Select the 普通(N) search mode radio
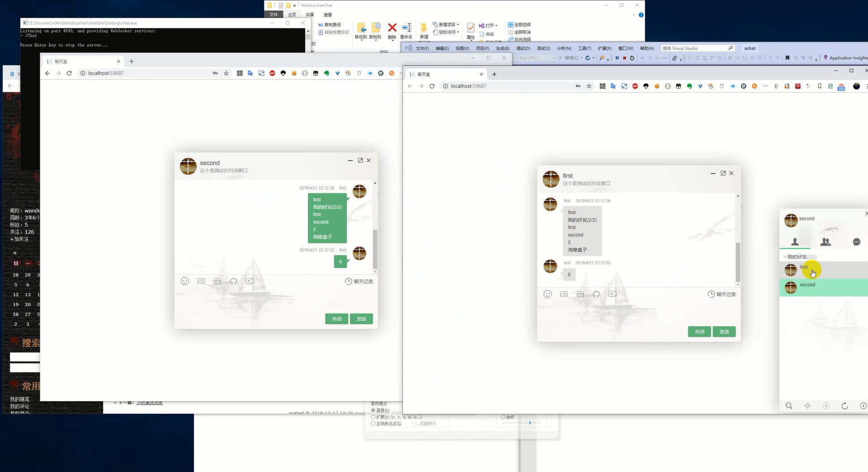Viewport: 868px width, 472px height. 373,410
